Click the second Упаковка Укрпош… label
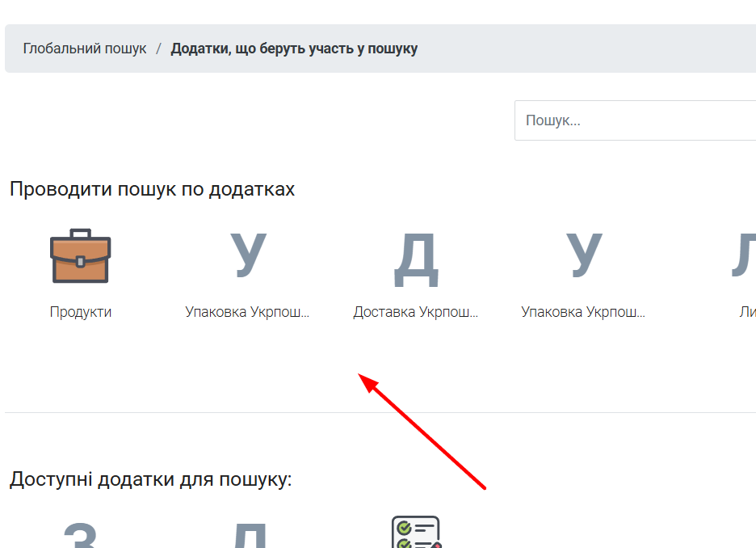The image size is (756, 548). (584, 312)
